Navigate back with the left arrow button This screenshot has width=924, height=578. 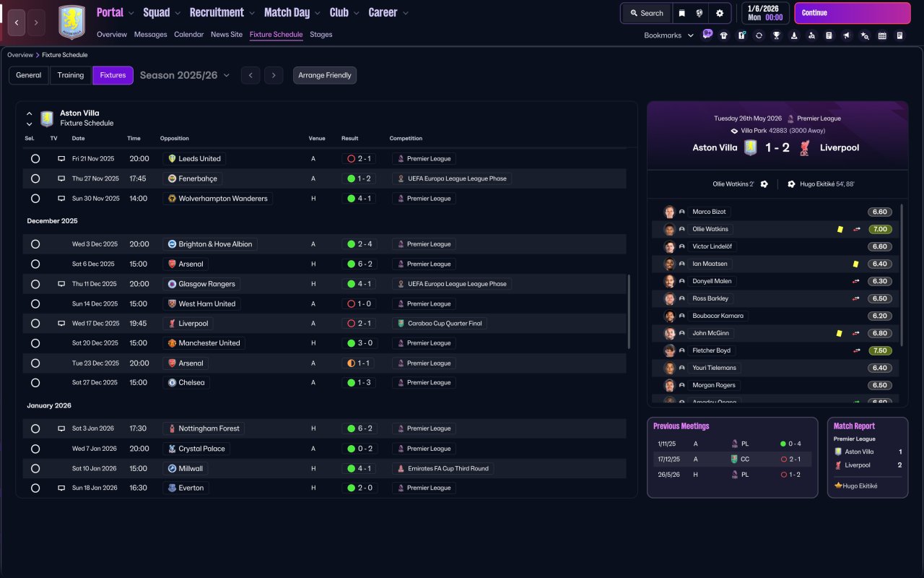point(17,22)
